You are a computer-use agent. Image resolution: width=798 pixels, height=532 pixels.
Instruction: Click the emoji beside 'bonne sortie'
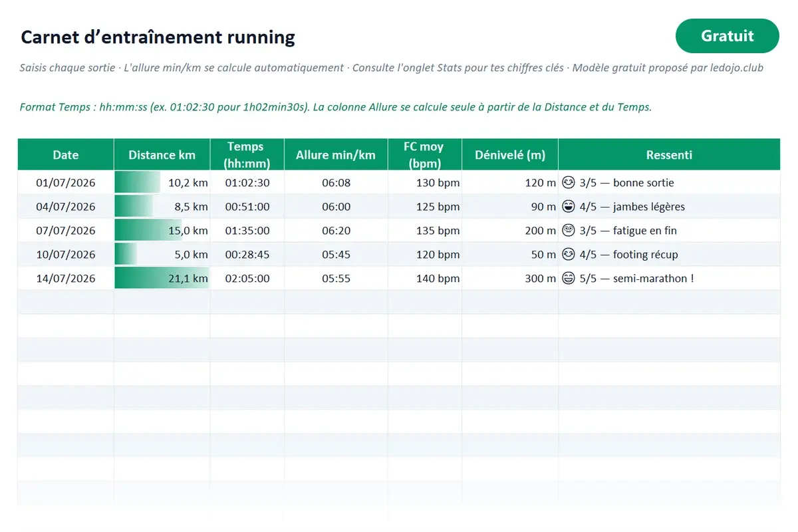click(x=568, y=182)
